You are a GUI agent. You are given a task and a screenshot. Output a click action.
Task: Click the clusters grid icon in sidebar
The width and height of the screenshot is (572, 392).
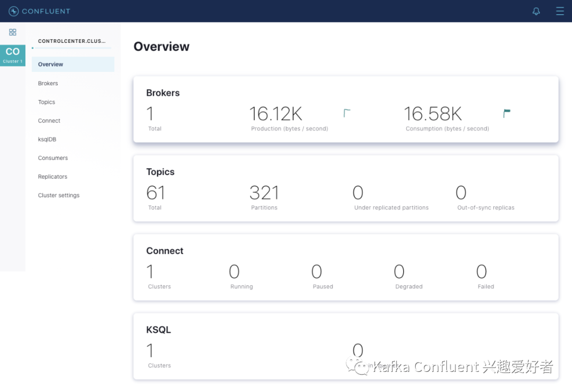pos(13,32)
